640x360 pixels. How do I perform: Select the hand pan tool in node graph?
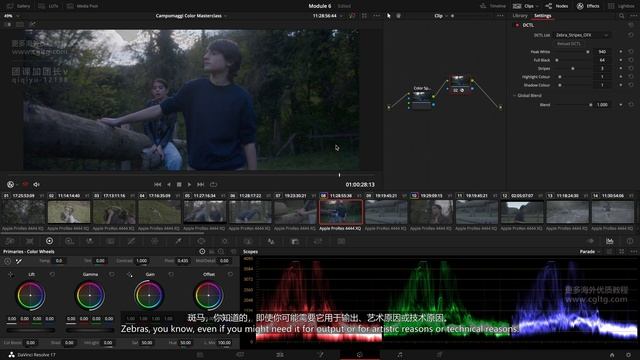tap(398, 16)
